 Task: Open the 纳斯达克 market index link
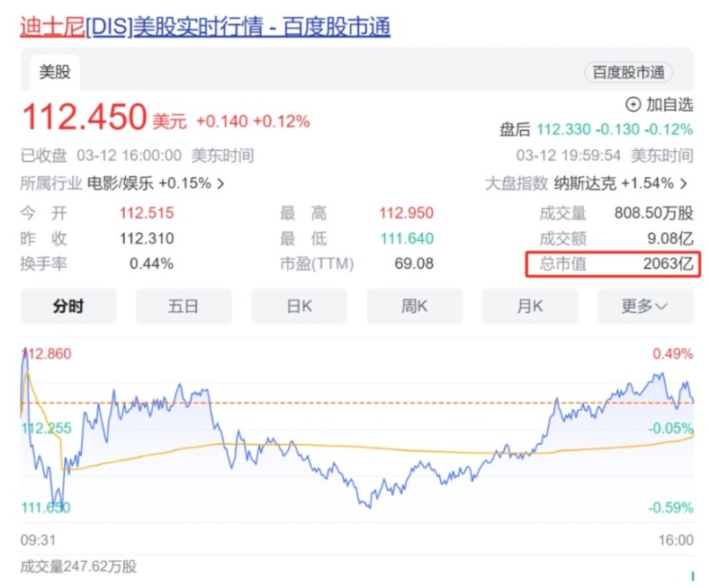point(585,183)
